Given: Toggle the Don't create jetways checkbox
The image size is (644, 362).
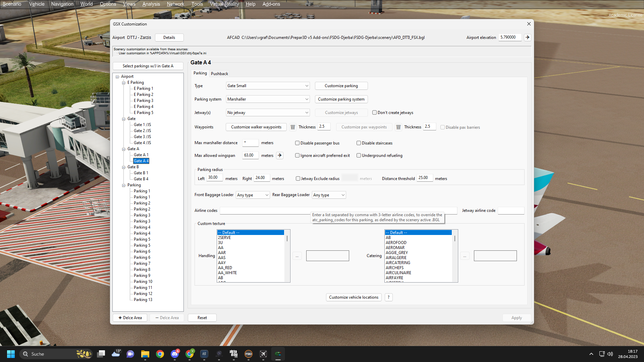Looking at the screenshot, I should [x=374, y=113].
